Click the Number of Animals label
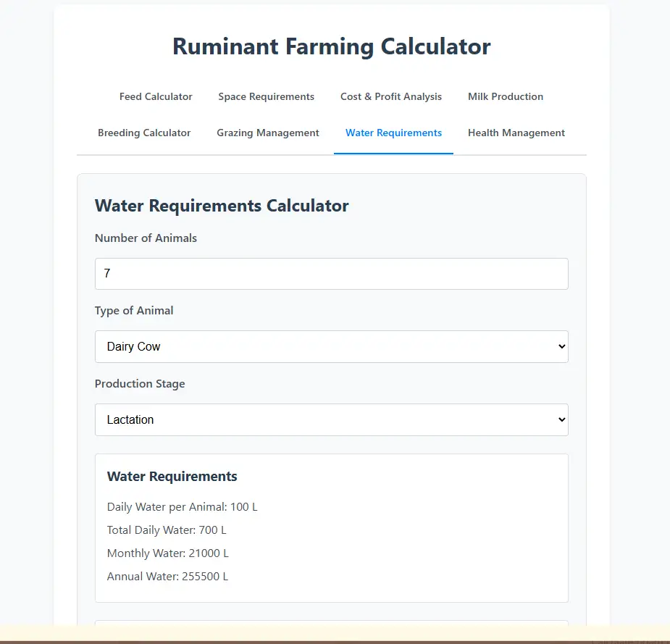Screen dimensions: 670x644 pyautogui.click(x=146, y=238)
